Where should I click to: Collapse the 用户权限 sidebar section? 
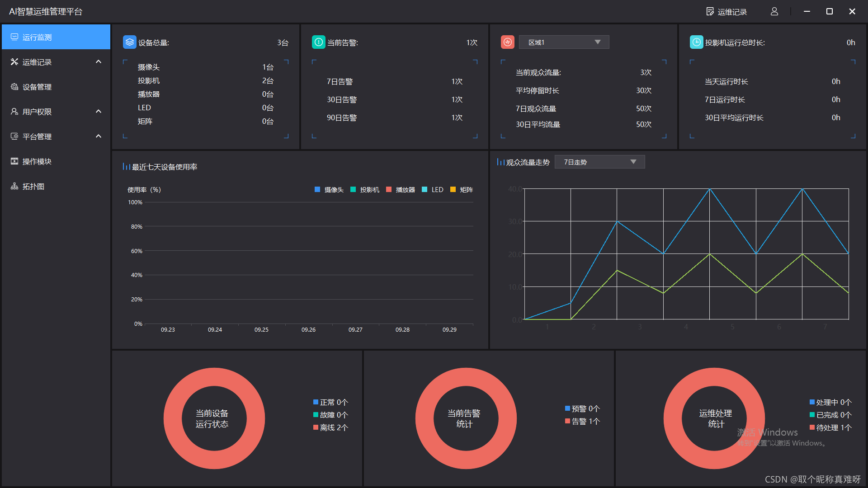(99, 112)
